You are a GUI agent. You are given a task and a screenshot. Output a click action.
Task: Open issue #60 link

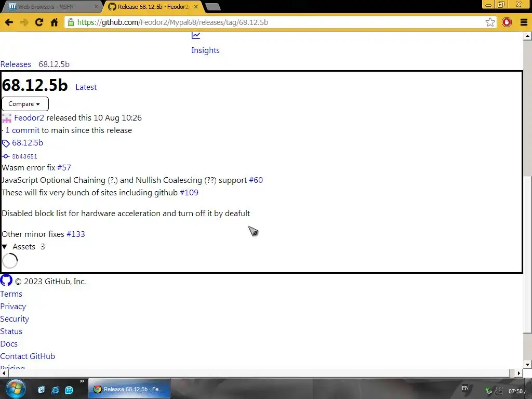[256, 180]
